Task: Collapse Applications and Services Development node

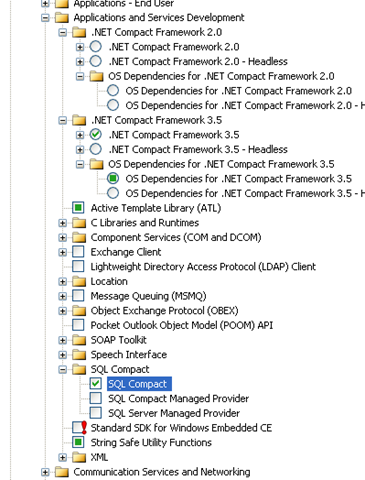Action: [45, 17]
